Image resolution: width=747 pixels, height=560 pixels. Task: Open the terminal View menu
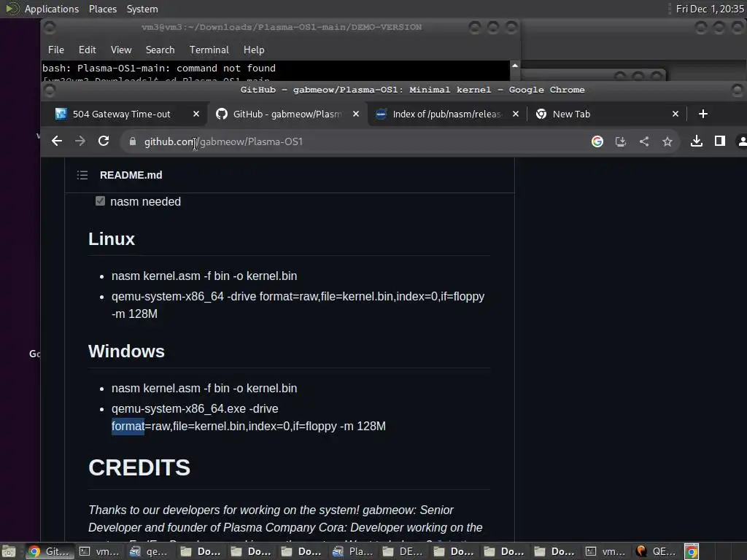121,50
